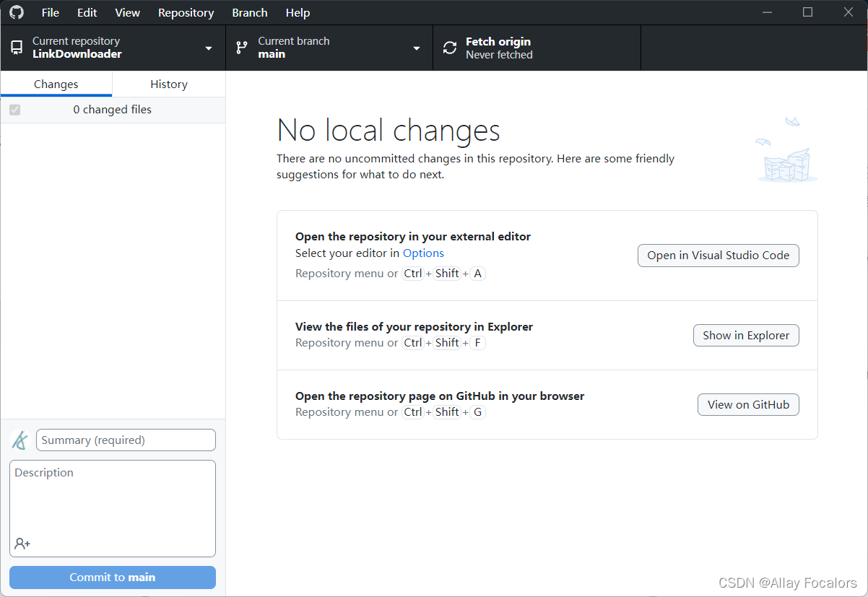Viewport: 868px width, 597px height.
Task: Click the Show in Explorer button
Action: pyautogui.click(x=746, y=335)
